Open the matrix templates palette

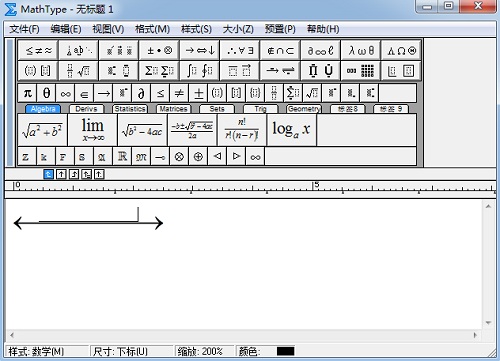(361, 71)
